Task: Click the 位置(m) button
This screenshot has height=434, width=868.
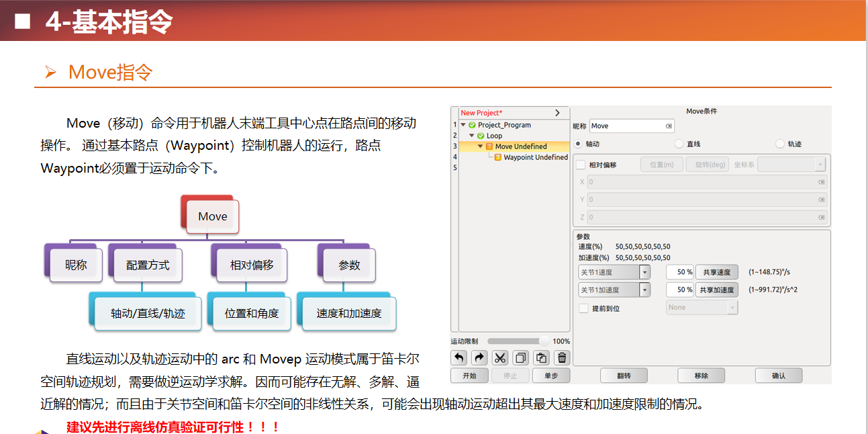Action: coord(662,165)
